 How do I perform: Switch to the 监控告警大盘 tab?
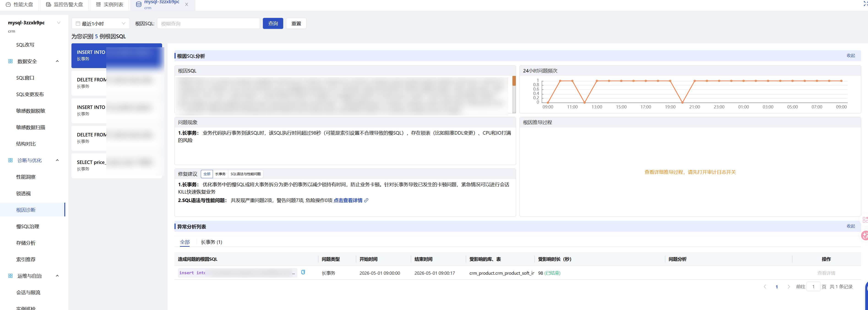pyautogui.click(x=64, y=4)
